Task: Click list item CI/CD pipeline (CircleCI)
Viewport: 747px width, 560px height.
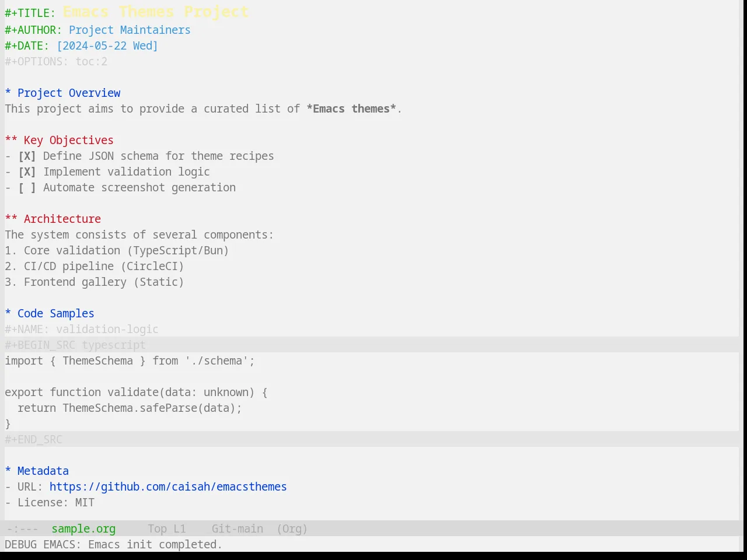Action: click(95, 266)
